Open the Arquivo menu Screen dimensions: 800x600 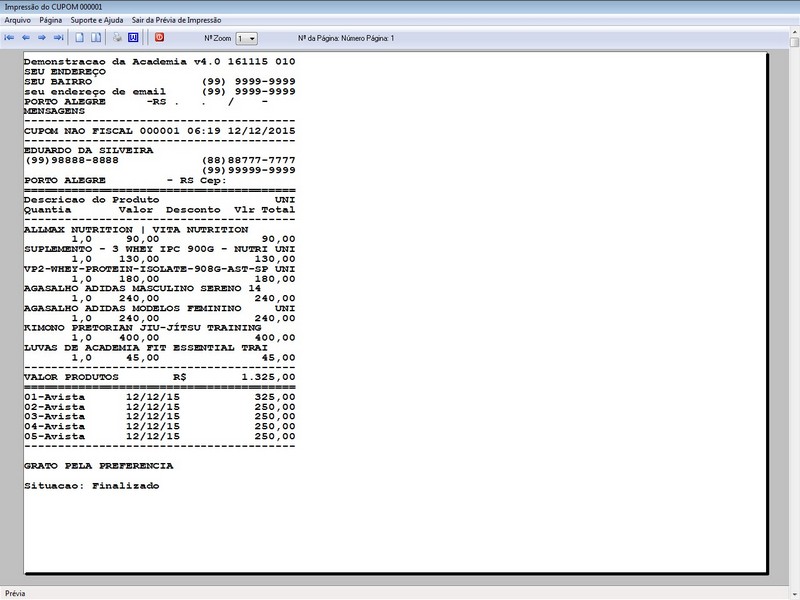tap(17, 20)
